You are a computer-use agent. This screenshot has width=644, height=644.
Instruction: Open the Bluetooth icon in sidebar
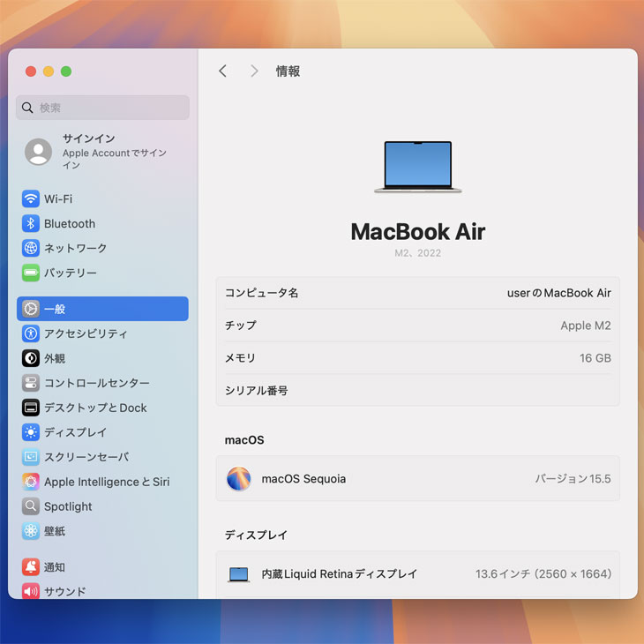pyautogui.click(x=31, y=223)
